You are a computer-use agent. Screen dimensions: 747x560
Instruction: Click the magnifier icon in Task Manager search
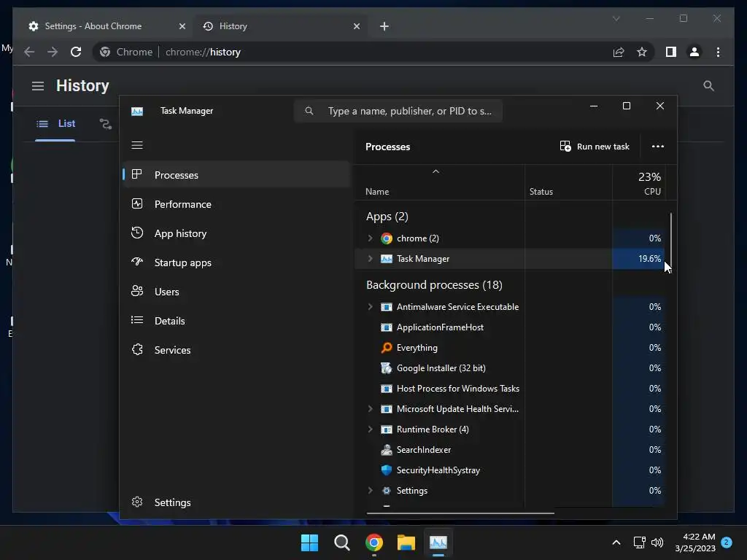[x=309, y=111]
